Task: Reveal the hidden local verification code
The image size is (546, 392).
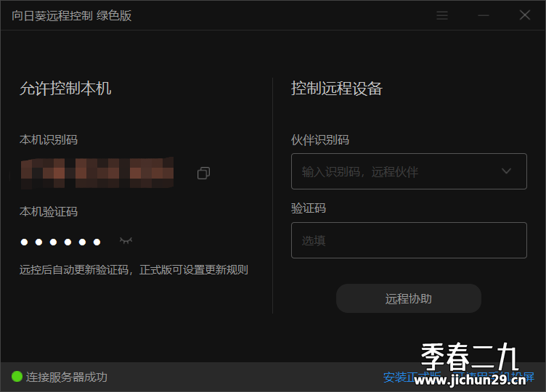Action: coord(126,240)
